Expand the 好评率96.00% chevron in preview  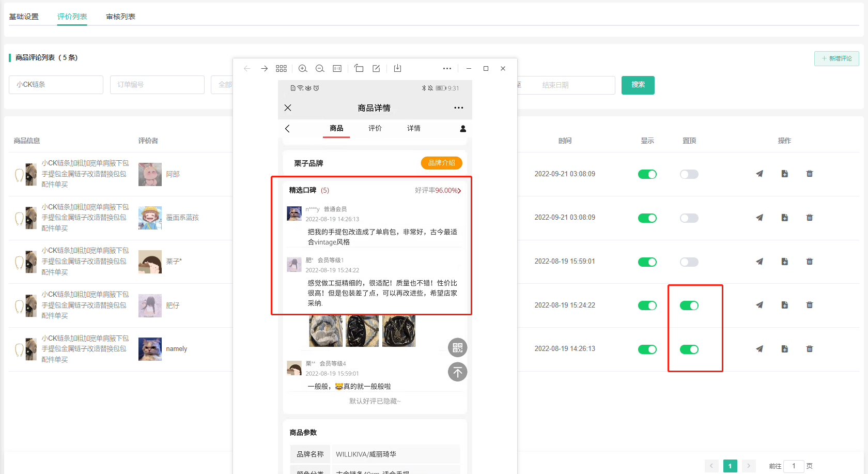459,191
